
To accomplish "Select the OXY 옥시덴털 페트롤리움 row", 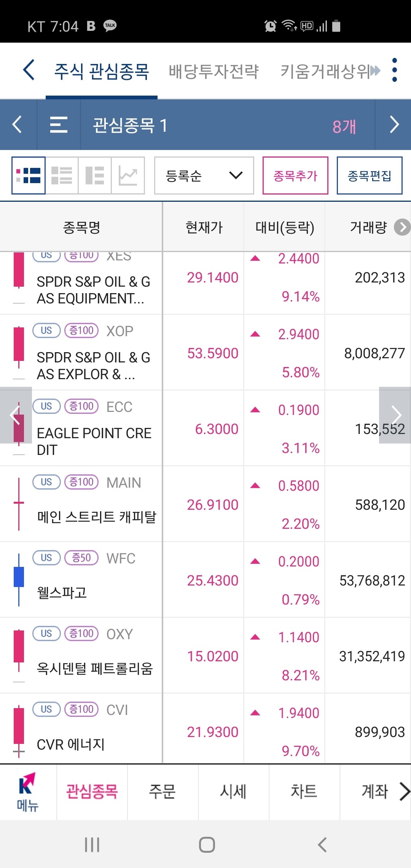I will (205, 656).
